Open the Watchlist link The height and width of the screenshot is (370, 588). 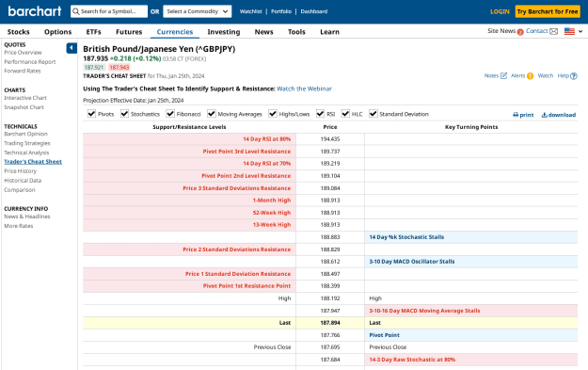250,11
